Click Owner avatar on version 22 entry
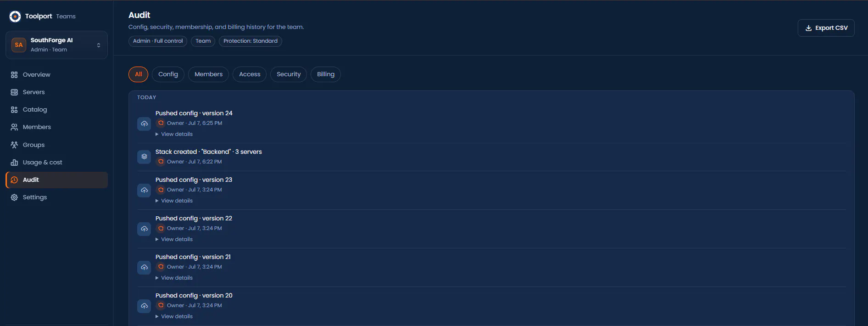The width and height of the screenshot is (868, 326). [x=161, y=229]
